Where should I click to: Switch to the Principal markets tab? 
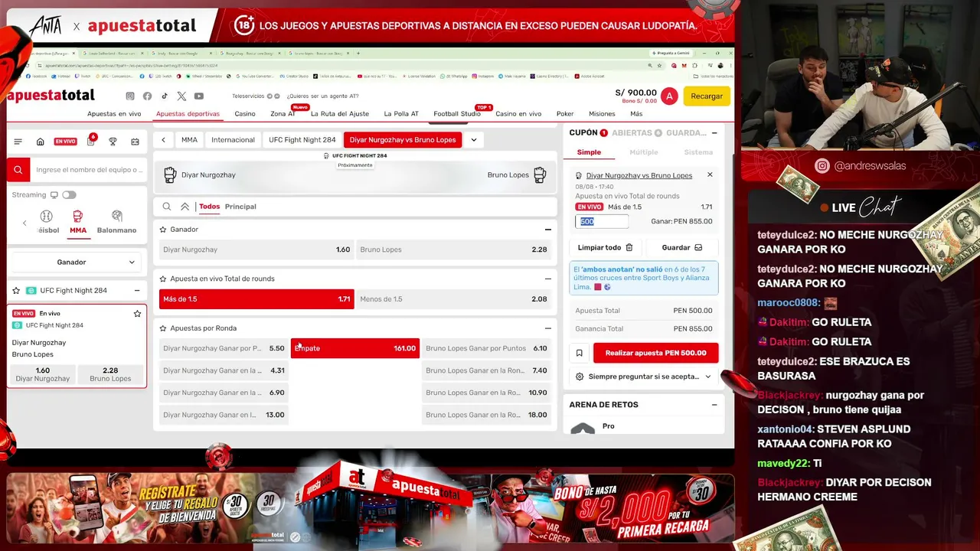tap(240, 207)
